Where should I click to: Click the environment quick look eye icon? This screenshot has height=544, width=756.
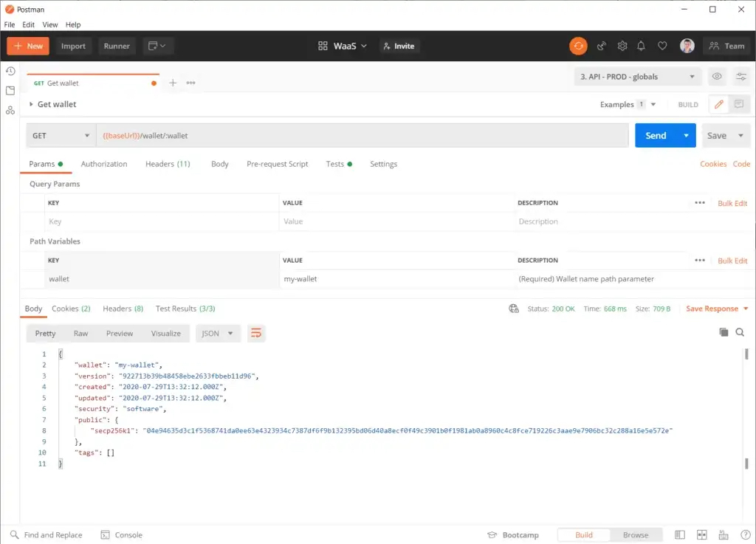tap(717, 77)
